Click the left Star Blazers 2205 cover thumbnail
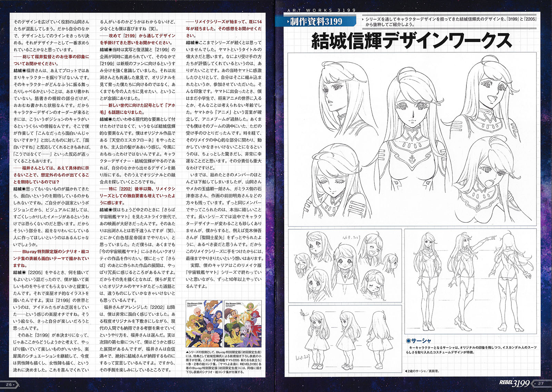 (204, 325)
